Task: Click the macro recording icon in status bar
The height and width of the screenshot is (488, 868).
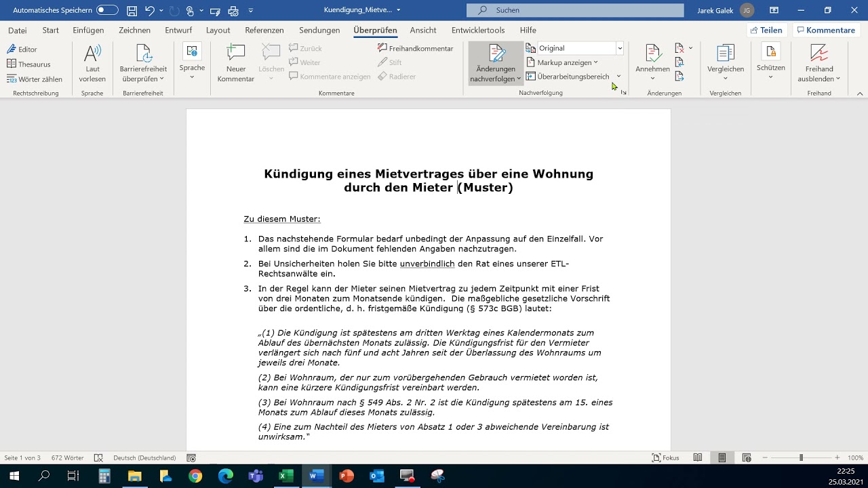Action: coord(191,458)
